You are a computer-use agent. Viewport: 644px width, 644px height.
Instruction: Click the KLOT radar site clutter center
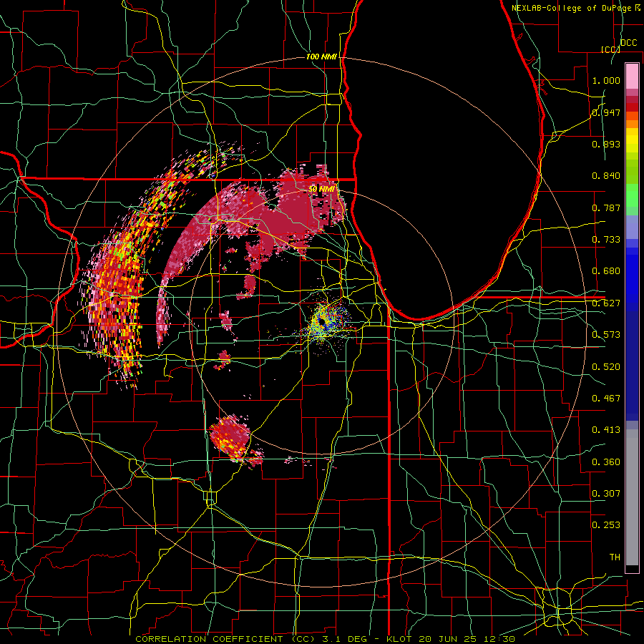323,321
